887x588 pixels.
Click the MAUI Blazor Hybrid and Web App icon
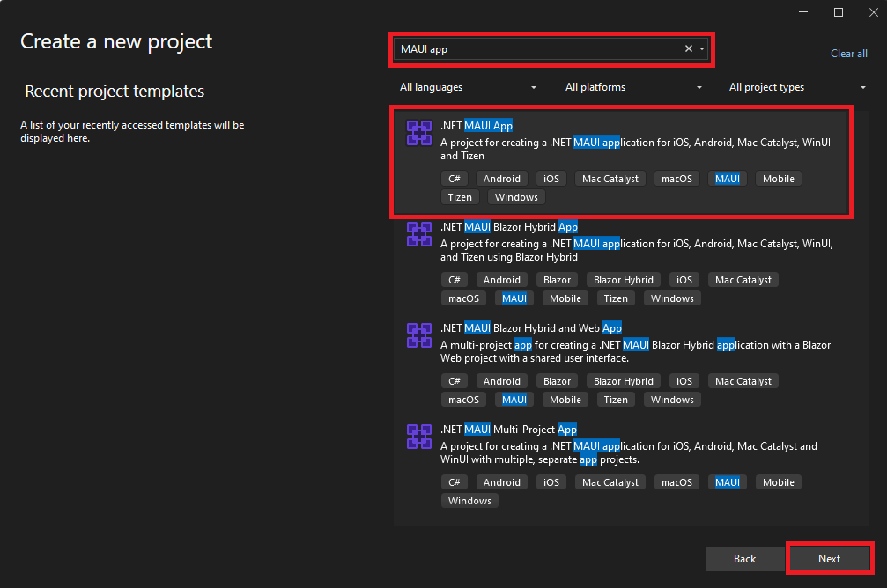point(418,335)
